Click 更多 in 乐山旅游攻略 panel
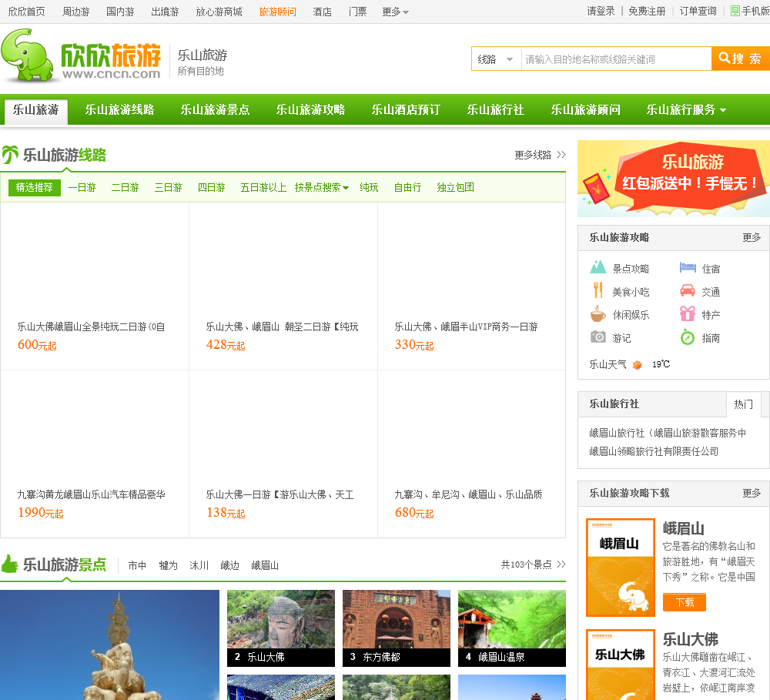This screenshot has height=700, width=770. (752, 238)
